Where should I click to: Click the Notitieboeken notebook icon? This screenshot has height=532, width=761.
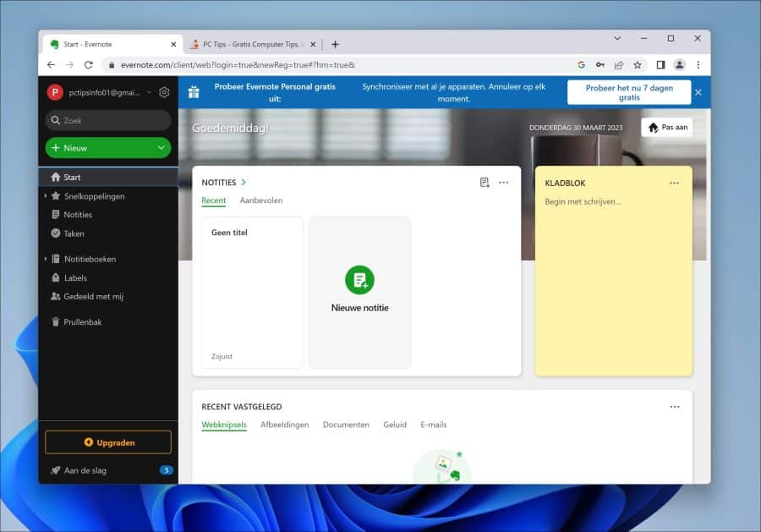point(56,259)
